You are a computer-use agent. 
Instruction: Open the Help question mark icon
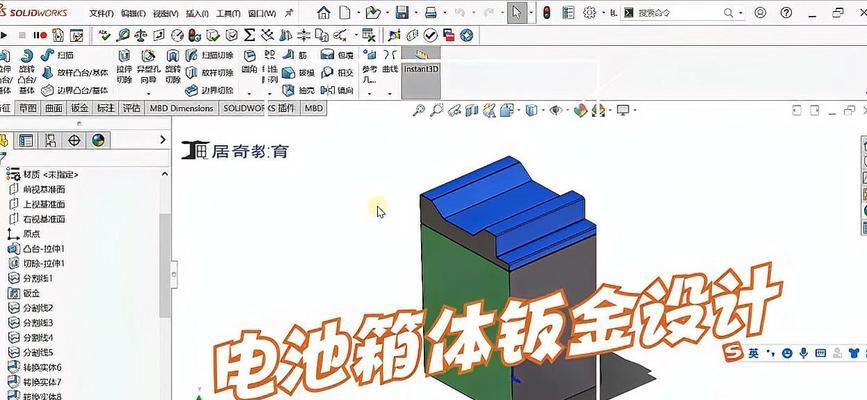click(786, 13)
